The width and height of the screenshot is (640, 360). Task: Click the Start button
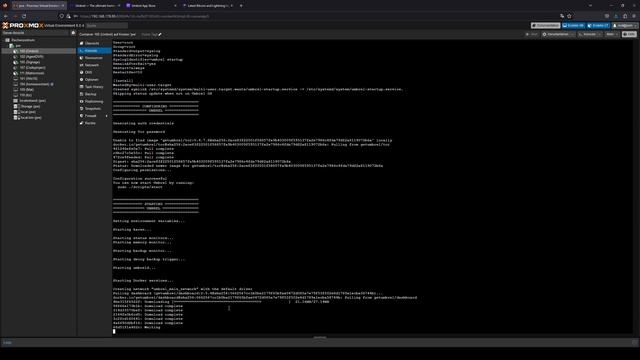click(x=532, y=35)
